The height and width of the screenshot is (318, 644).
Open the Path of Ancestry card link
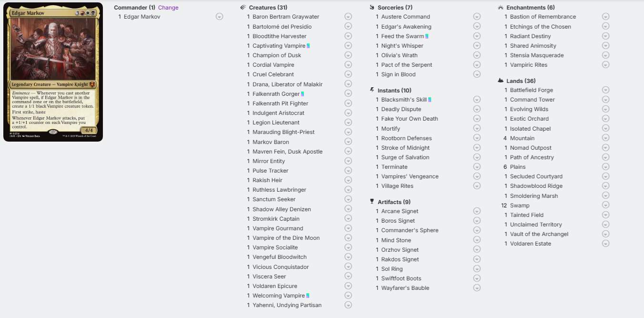532,157
